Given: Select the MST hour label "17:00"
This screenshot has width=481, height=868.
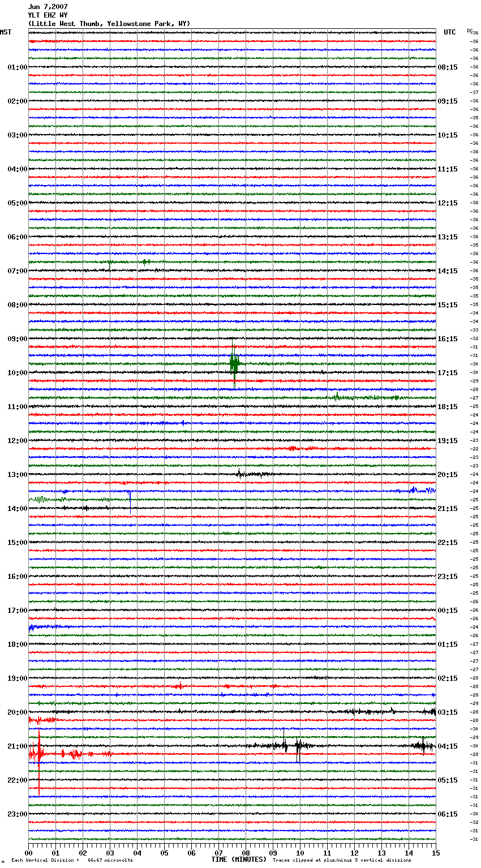Looking at the screenshot, I should [18, 611].
